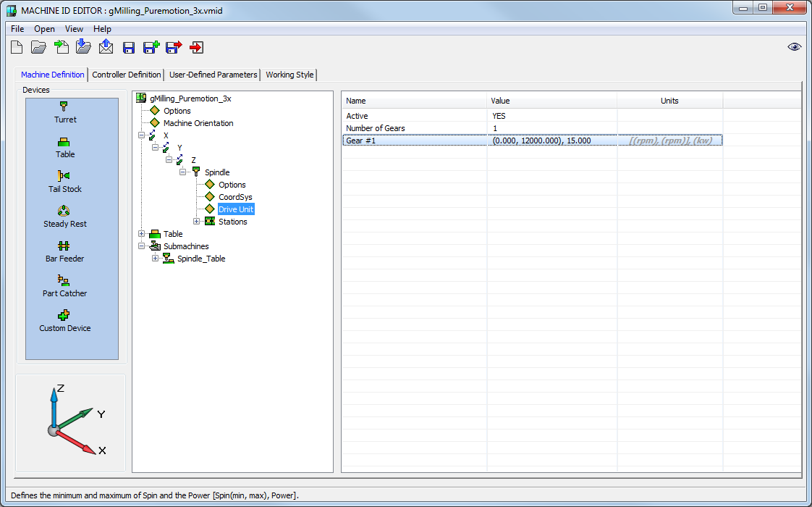Click the Gear #1 value cell

point(552,141)
